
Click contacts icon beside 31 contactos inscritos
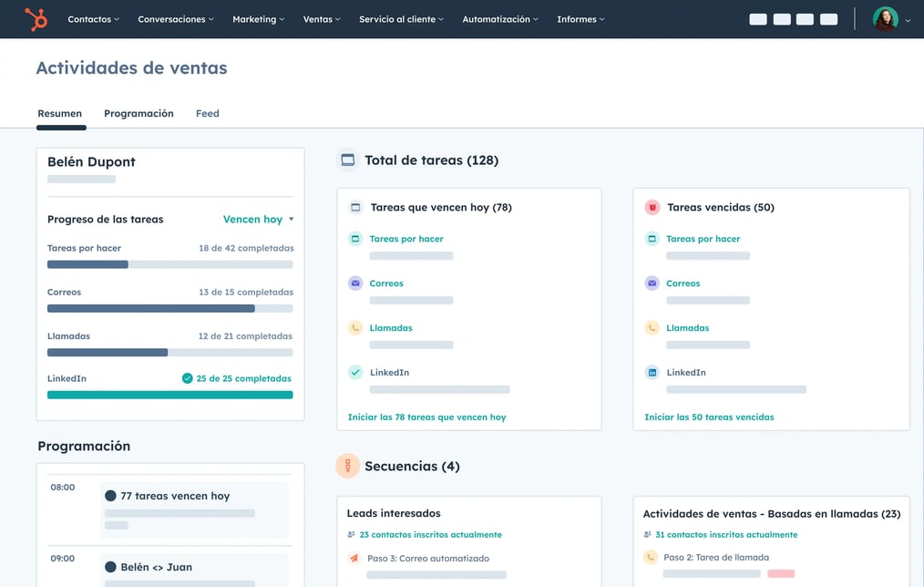pos(648,534)
